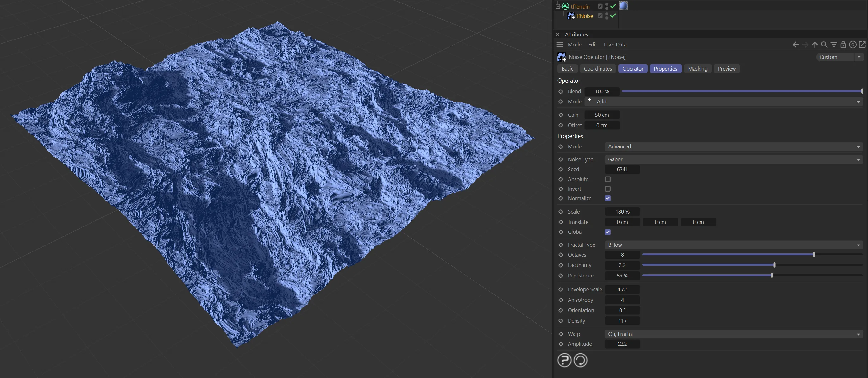Click the circular help question-mark icon
Image resolution: width=868 pixels, height=378 pixels.
[x=564, y=360]
